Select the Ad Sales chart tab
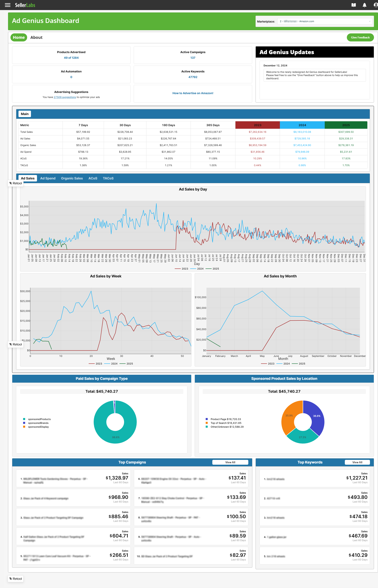This screenshot has width=378, height=588. pos(28,178)
